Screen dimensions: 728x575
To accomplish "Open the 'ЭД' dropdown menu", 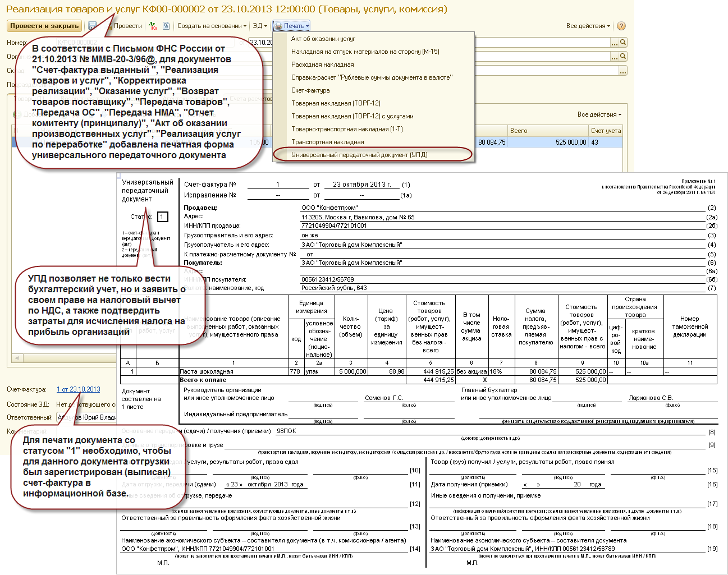I will (260, 26).
